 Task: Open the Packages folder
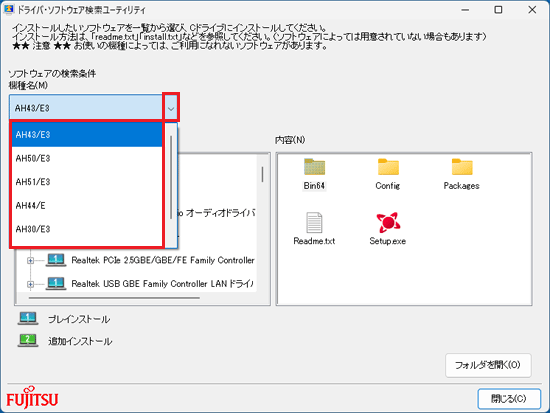coord(462,167)
